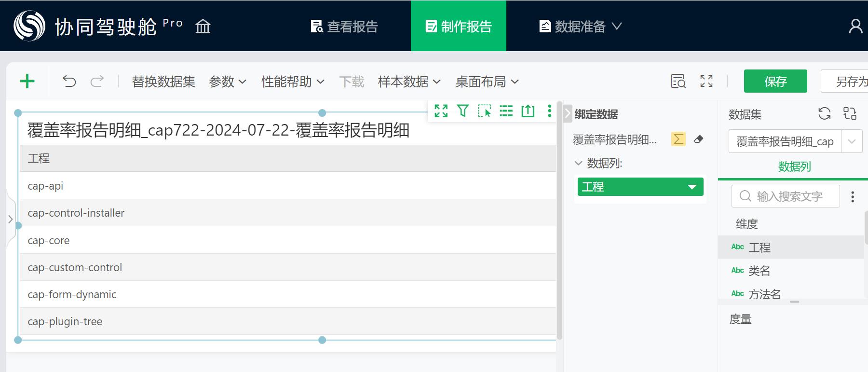Click the preview report icon
Screen dimensions: 868x372
(678, 81)
